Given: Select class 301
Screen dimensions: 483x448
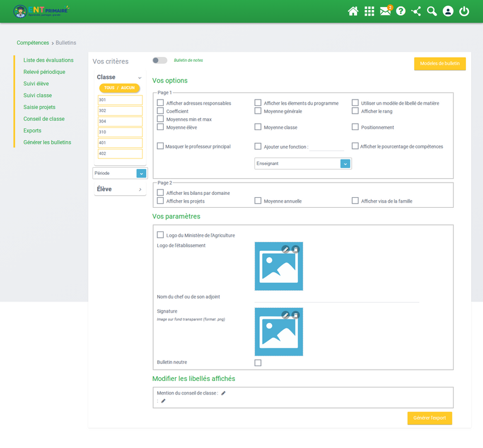Looking at the screenshot, I should (x=120, y=100).
